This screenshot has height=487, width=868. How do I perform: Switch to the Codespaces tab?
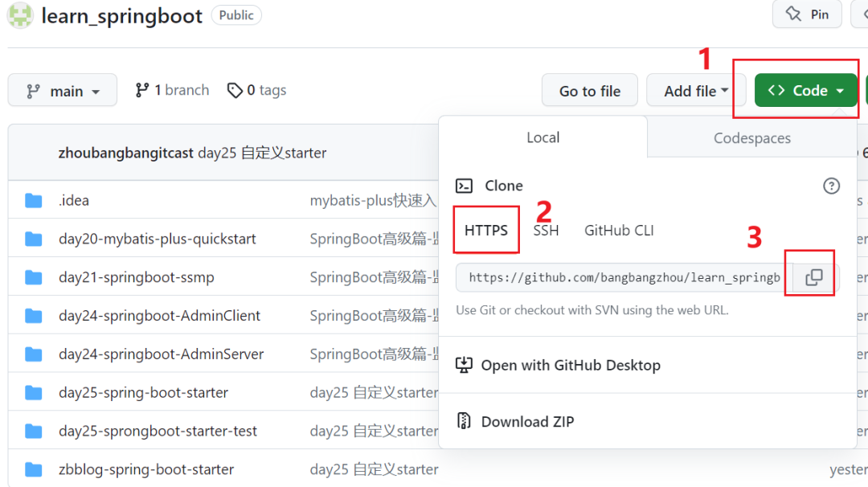pyautogui.click(x=751, y=138)
